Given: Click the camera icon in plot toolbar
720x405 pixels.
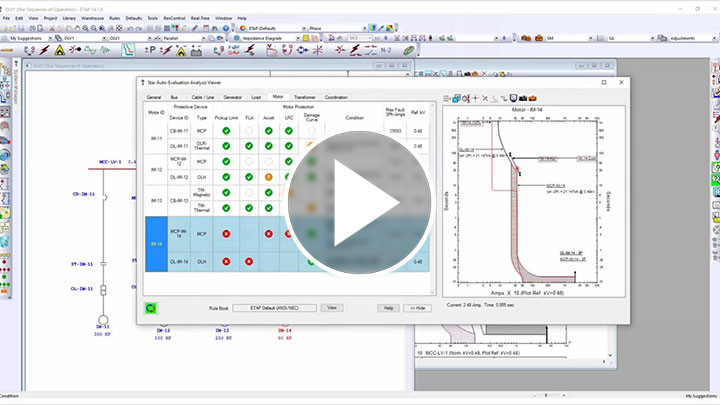Looking at the screenshot, I should click(x=523, y=98).
